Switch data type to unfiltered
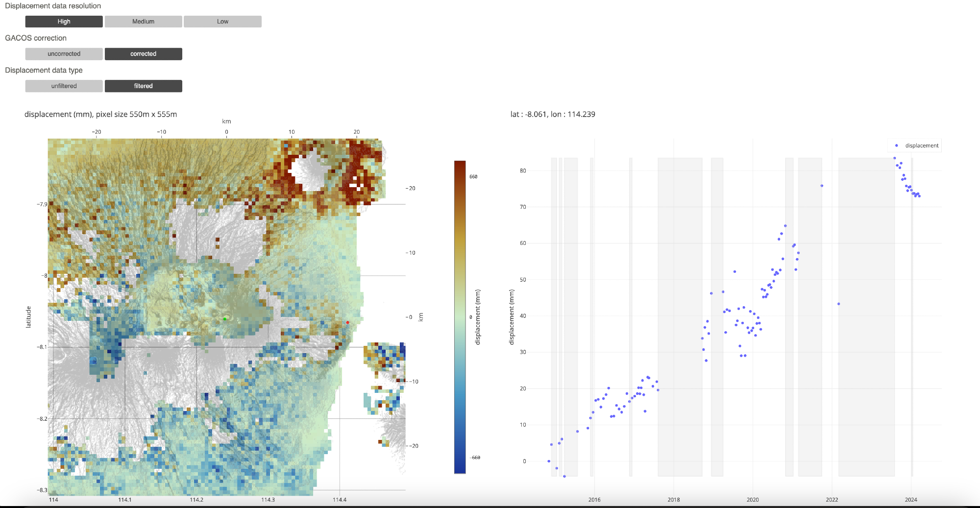This screenshot has height=508, width=980. click(x=64, y=86)
